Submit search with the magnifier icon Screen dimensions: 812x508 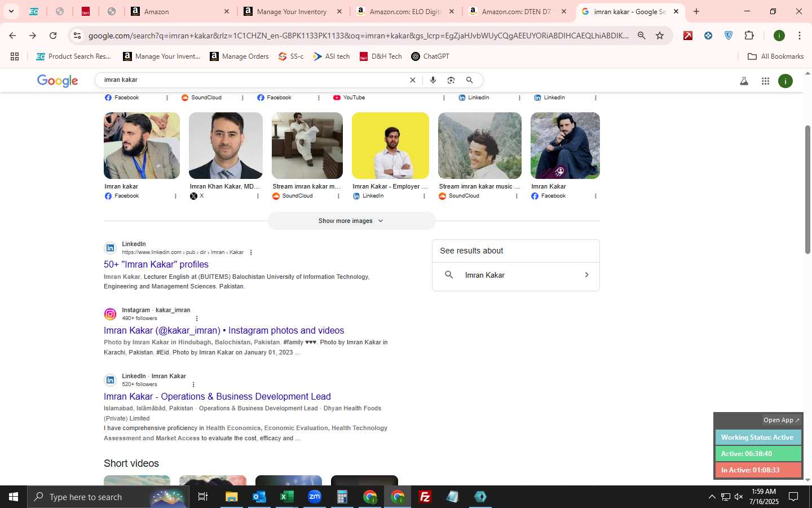click(470, 80)
